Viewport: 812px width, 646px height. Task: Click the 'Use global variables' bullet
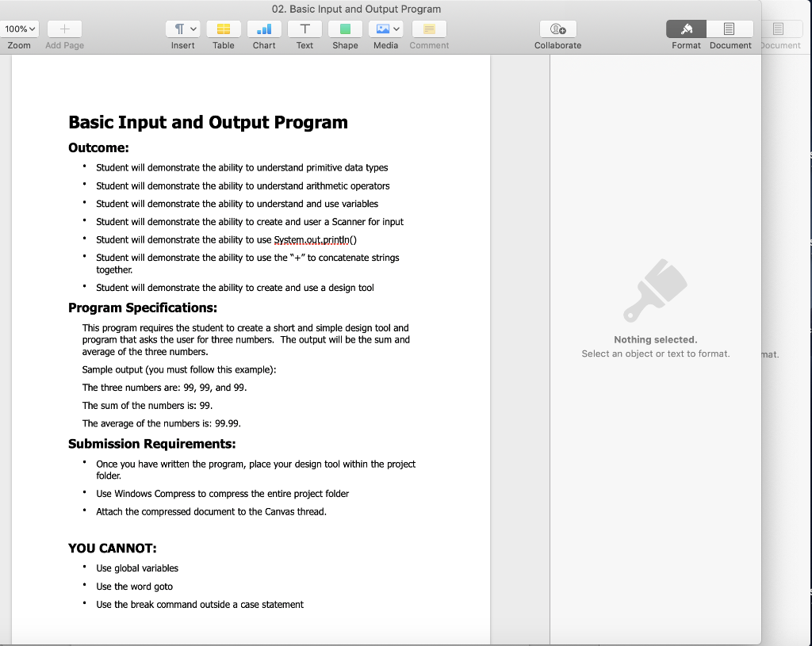(x=137, y=568)
